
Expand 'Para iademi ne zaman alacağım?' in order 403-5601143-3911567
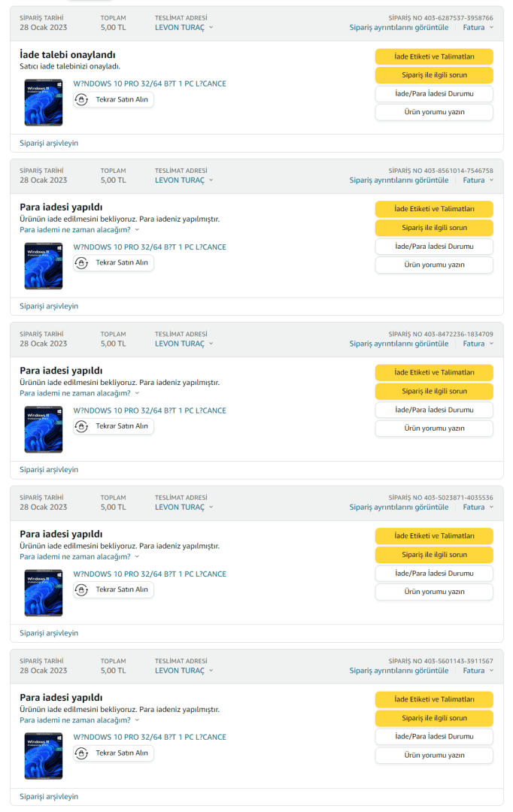[79, 720]
